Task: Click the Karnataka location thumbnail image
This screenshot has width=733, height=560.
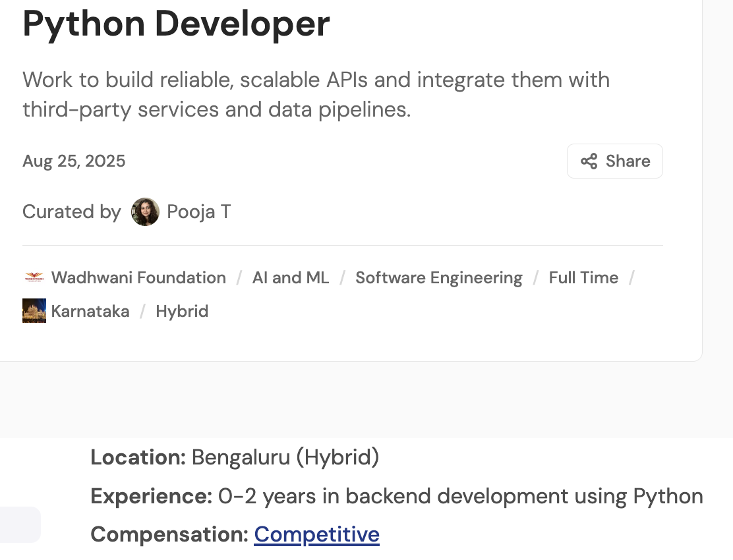Action: (34, 310)
